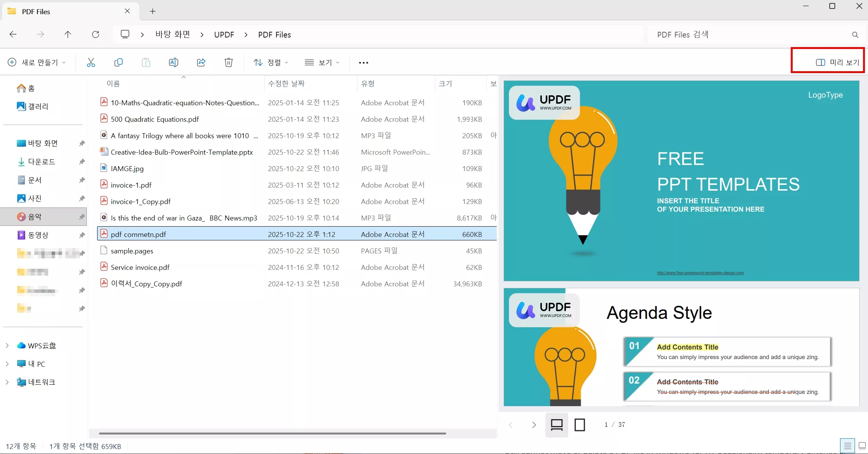
Task: Open the three-dots more options menu
Action: click(x=363, y=62)
